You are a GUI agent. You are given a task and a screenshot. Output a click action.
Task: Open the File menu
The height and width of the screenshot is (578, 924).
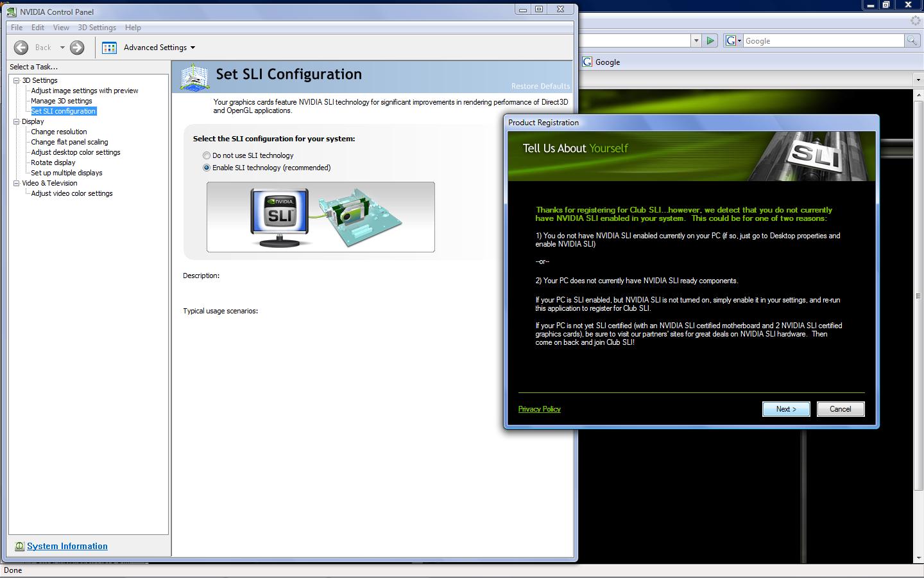pyautogui.click(x=17, y=28)
